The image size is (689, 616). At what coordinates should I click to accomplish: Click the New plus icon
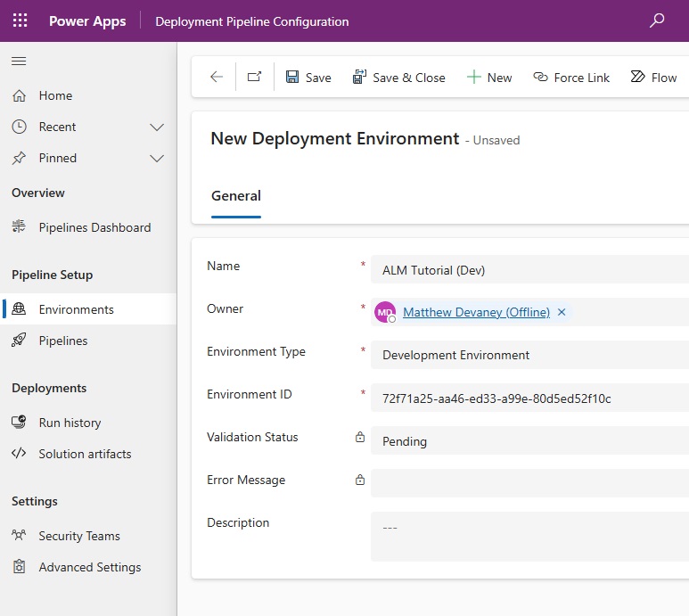pyautogui.click(x=473, y=78)
